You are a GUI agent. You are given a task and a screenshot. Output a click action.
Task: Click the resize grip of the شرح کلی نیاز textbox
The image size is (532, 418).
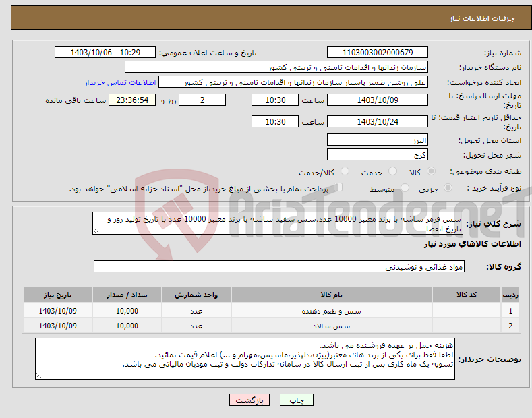point(96,231)
